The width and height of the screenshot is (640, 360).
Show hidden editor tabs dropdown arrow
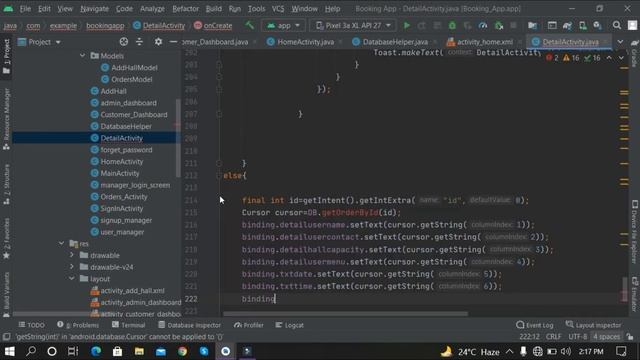click(x=620, y=42)
